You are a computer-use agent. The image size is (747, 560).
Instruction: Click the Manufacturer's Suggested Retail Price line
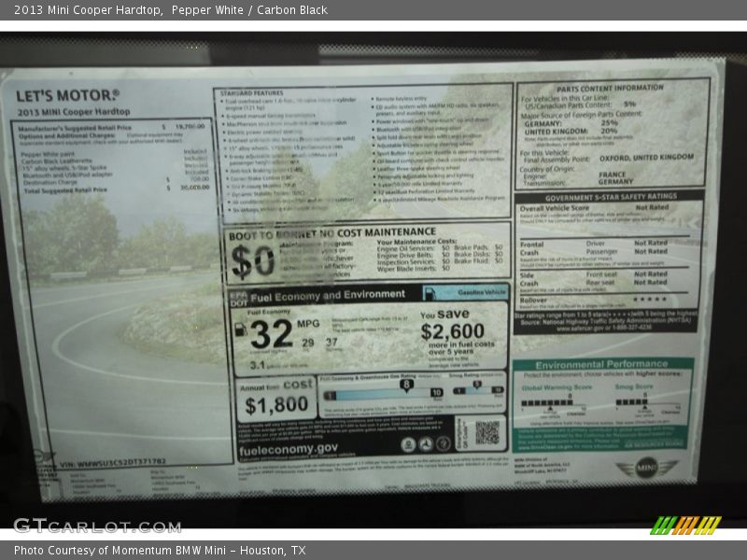point(111,127)
